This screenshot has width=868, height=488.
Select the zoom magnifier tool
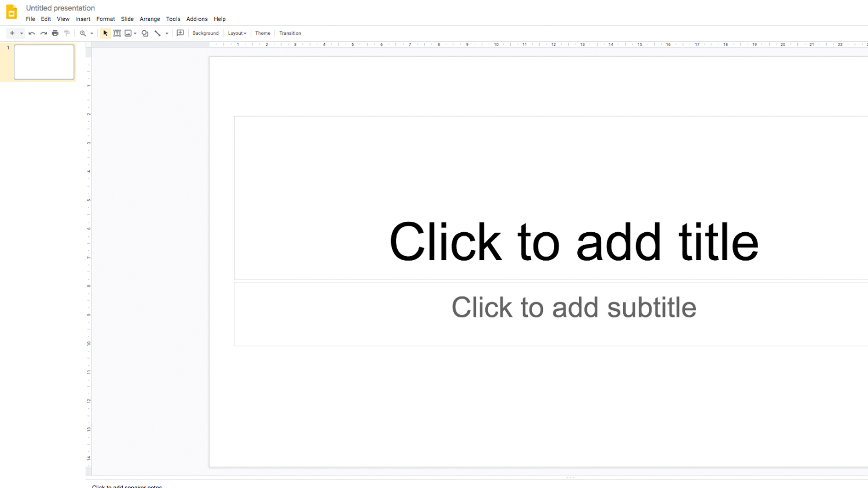click(83, 33)
